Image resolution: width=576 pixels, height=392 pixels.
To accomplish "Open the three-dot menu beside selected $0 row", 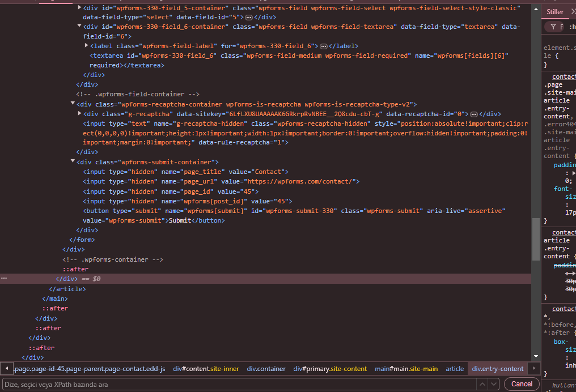I will tap(4, 278).
